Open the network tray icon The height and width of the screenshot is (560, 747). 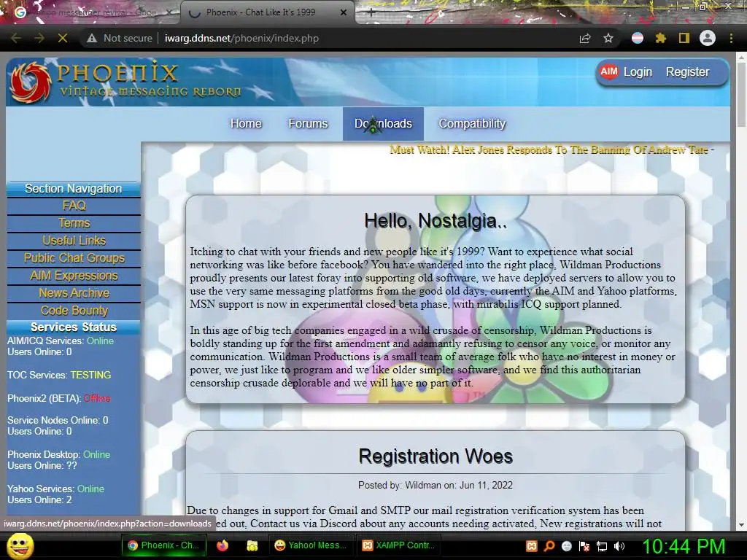(x=602, y=546)
